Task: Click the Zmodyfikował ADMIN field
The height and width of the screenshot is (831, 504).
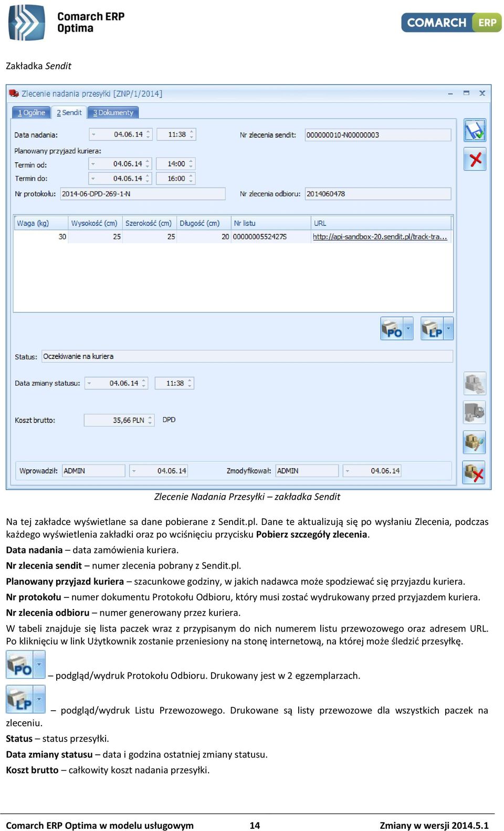Action: pos(307,471)
